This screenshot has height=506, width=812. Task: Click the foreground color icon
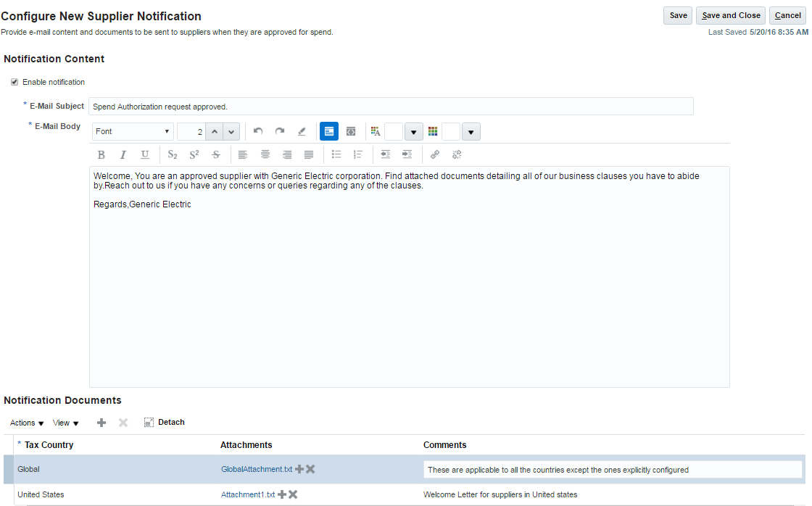point(376,131)
